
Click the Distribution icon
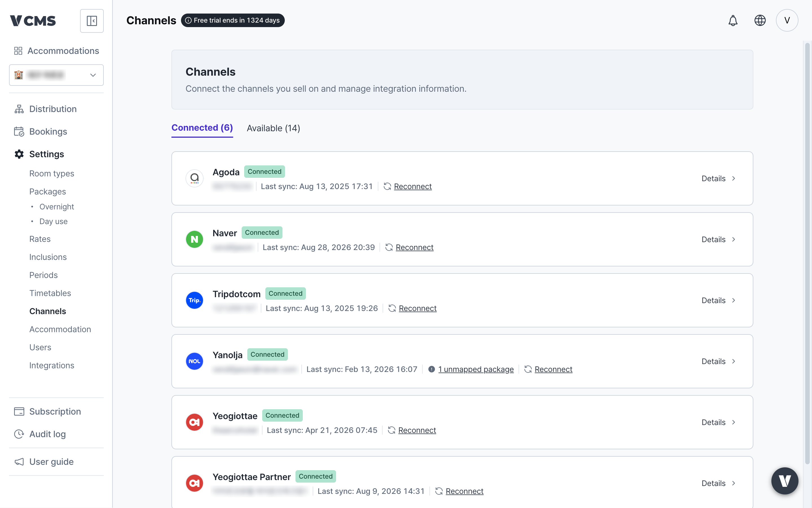click(19, 109)
